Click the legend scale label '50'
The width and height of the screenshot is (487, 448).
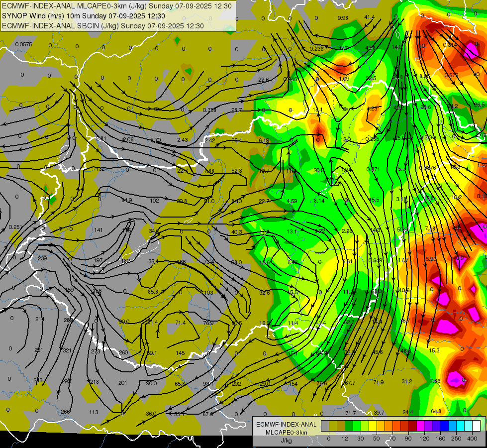pyautogui.click(x=377, y=439)
